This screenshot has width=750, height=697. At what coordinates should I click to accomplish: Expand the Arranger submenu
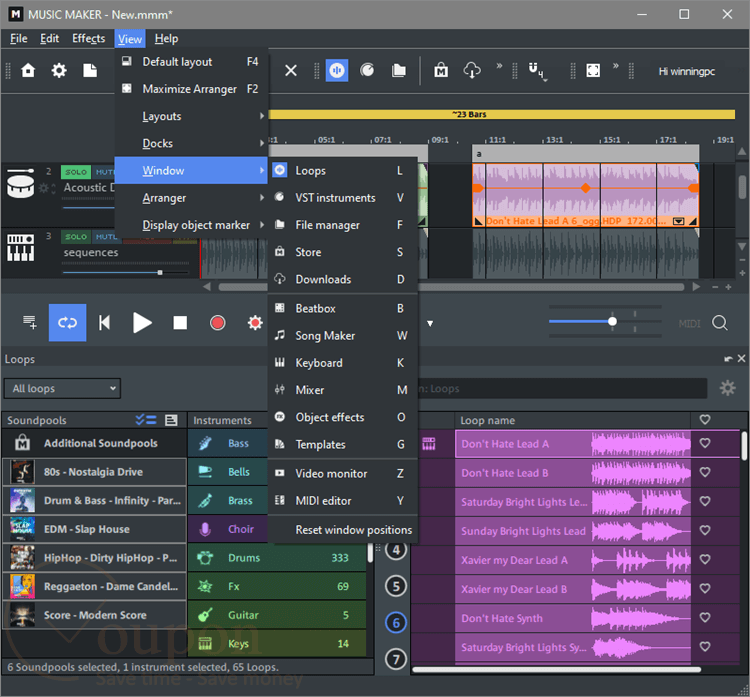(191, 198)
